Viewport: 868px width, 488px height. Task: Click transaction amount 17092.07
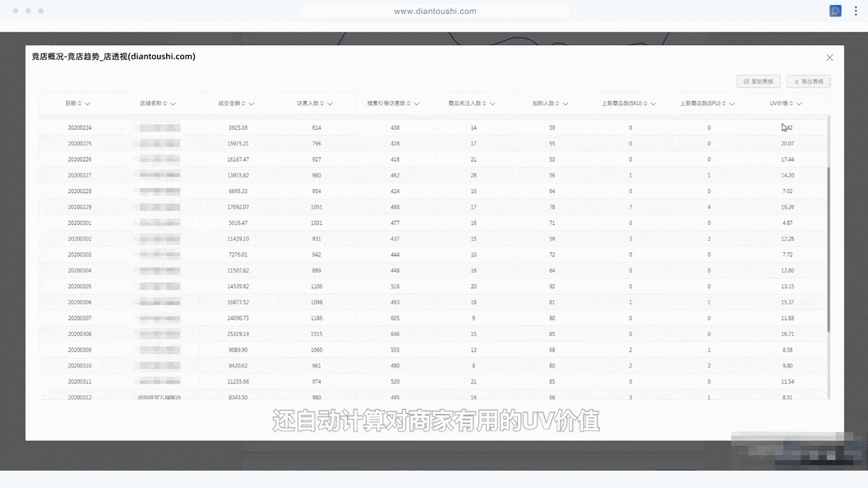(x=238, y=208)
